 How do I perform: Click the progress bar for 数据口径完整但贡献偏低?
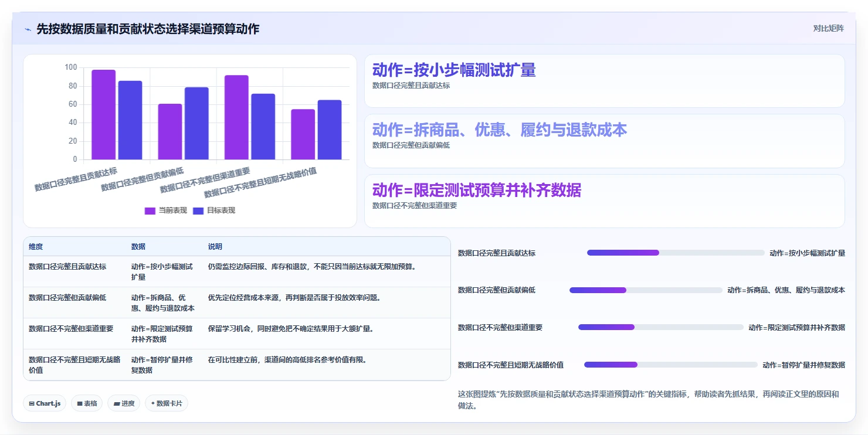[x=646, y=290]
